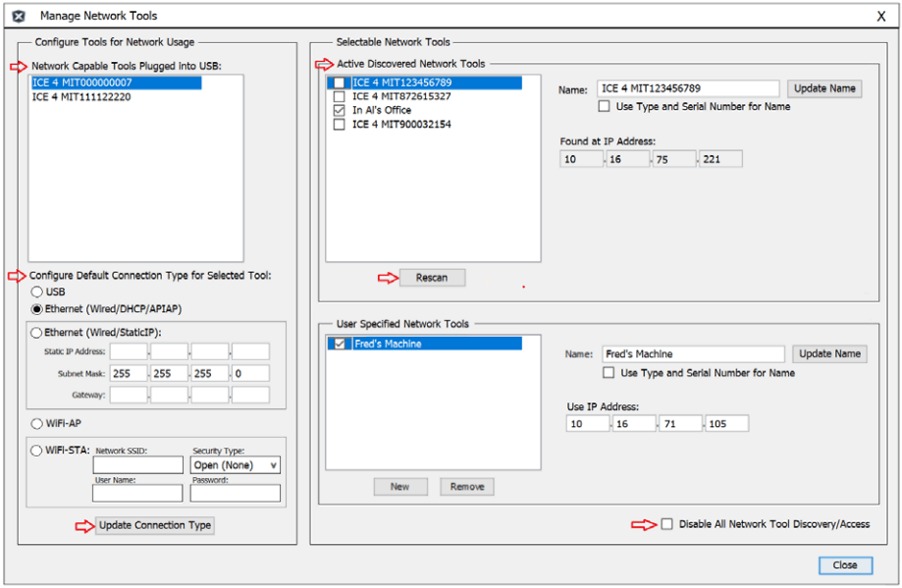Enable Use Type and Serial Number for Fred's Machine
Image resolution: width=902 pixels, height=588 pixels.
[x=609, y=373]
